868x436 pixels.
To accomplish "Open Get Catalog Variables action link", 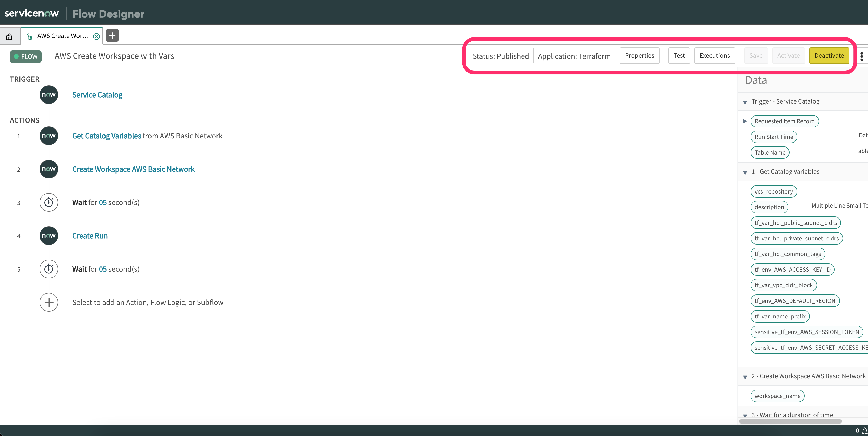I will pos(107,136).
